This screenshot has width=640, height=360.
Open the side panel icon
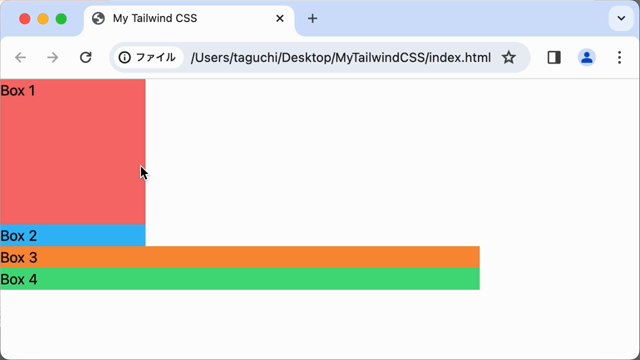pyautogui.click(x=554, y=58)
